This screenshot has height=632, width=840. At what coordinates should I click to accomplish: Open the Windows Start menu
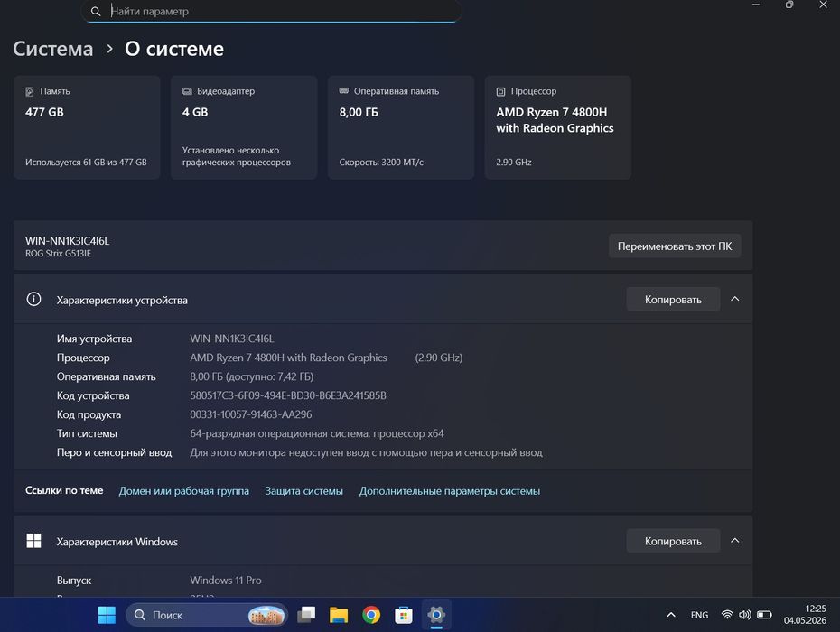(107, 615)
